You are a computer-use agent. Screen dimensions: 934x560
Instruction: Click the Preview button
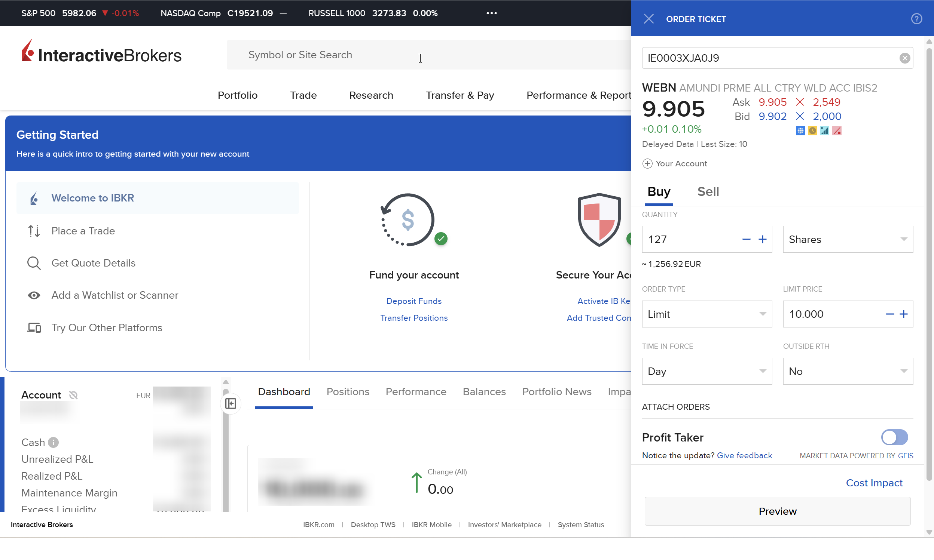pyautogui.click(x=777, y=511)
